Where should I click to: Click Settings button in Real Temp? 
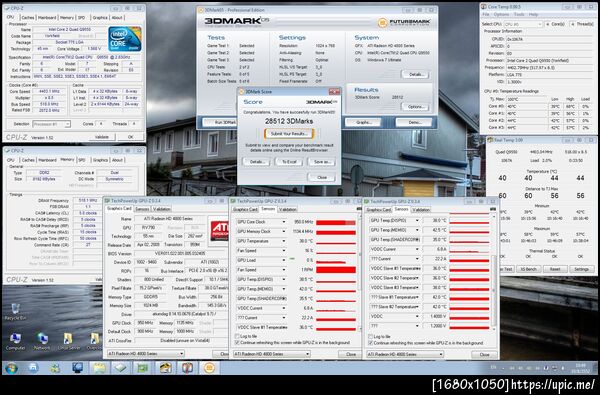pyautogui.click(x=581, y=269)
